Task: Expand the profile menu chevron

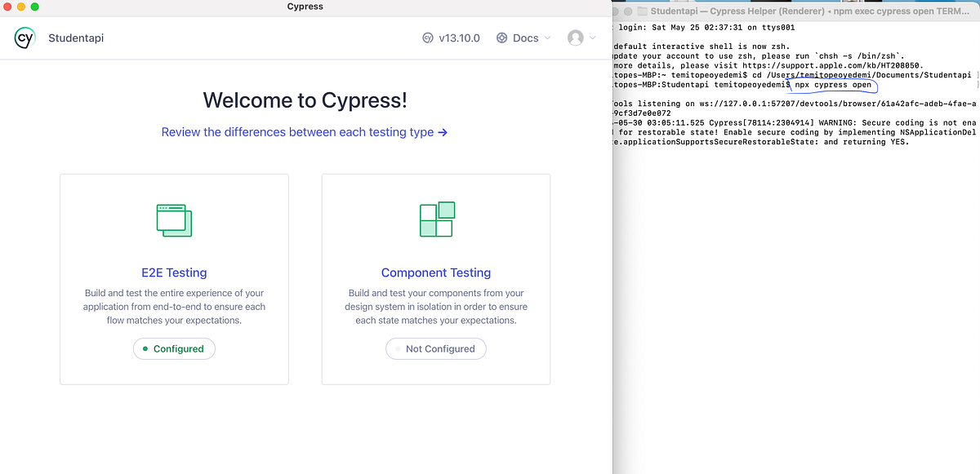Action: tap(592, 38)
